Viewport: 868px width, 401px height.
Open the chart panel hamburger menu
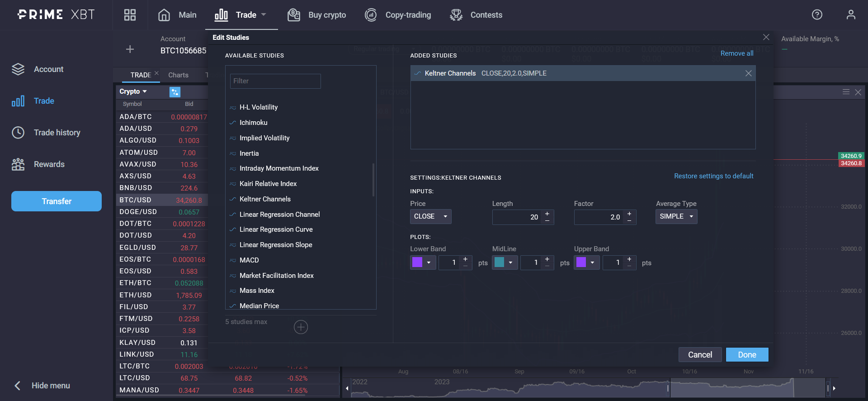coord(846,92)
